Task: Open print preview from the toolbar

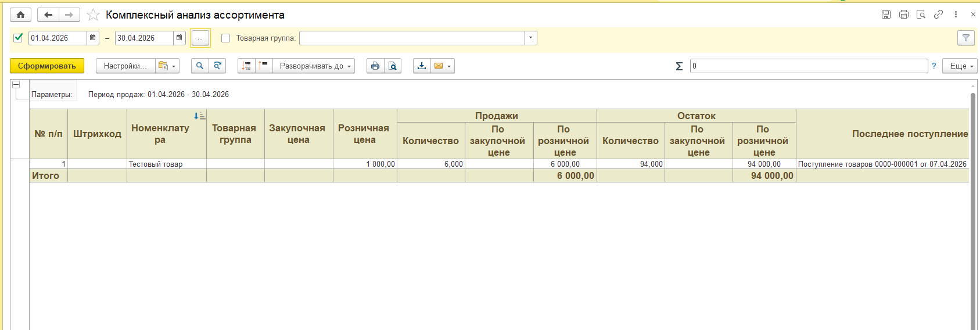Action: pyautogui.click(x=393, y=66)
